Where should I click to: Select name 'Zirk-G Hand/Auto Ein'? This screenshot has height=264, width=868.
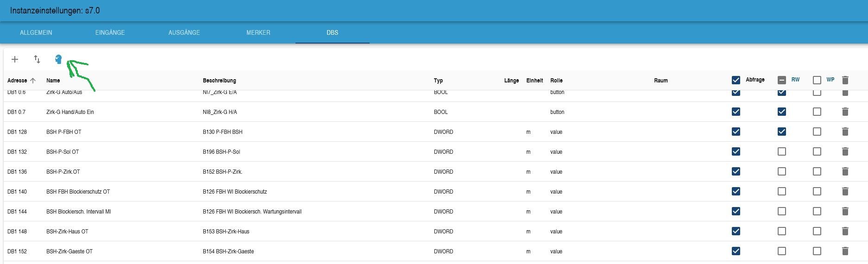[x=70, y=112]
